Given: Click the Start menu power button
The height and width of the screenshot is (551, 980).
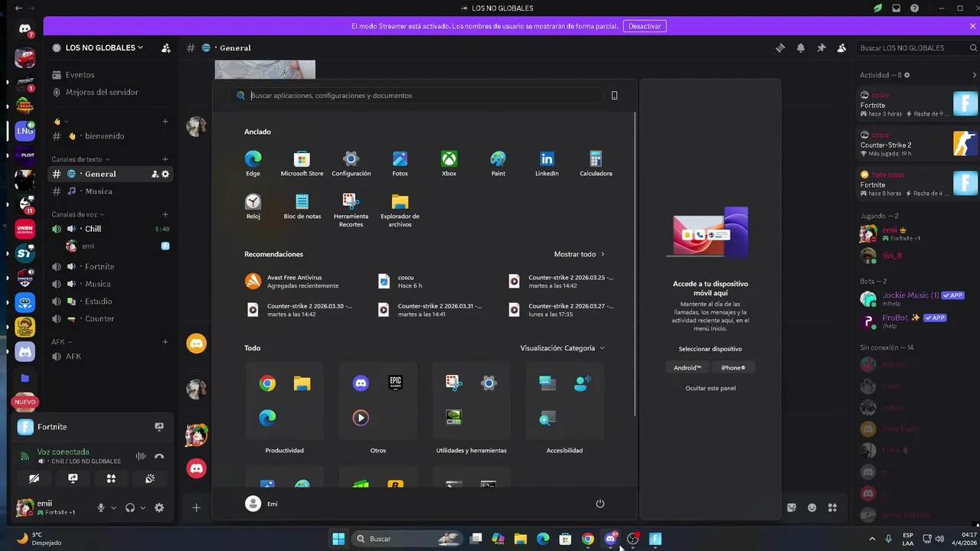Looking at the screenshot, I should tap(600, 504).
